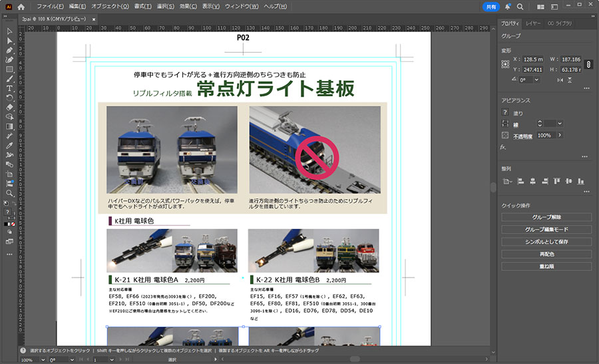The width and height of the screenshot is (599, 364).
Task: Set the reference point locator grid
Action: coord(505,64)
